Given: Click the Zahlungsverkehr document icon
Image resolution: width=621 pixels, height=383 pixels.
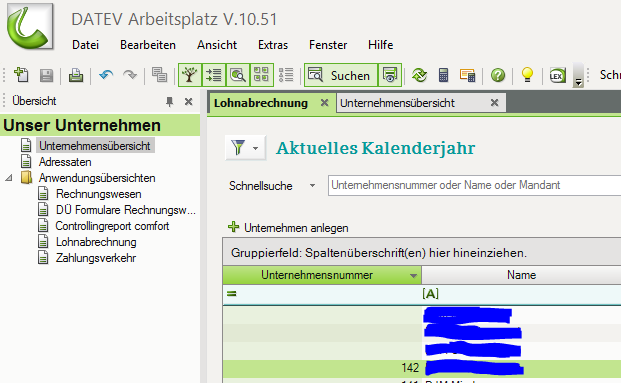Looking at the screenshot, I should [x=43, y=258].
